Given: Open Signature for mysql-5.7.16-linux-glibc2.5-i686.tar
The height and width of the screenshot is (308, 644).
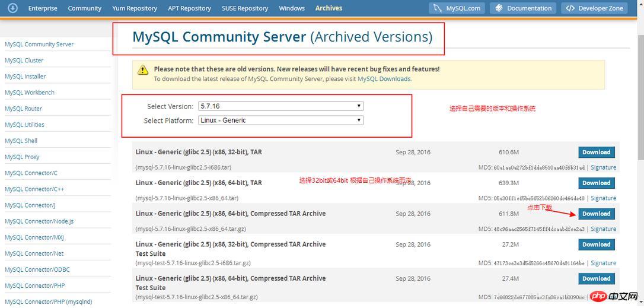Looking at the screenshot, I should (603, 167).
